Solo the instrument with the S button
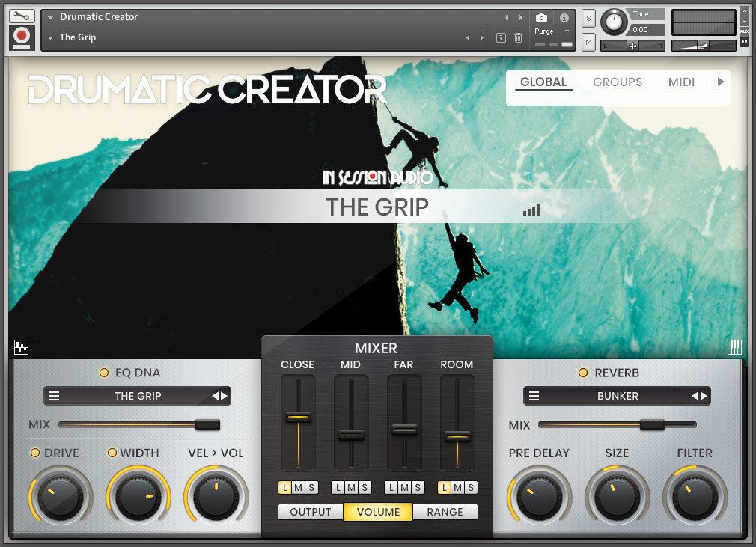 [588, 16]
